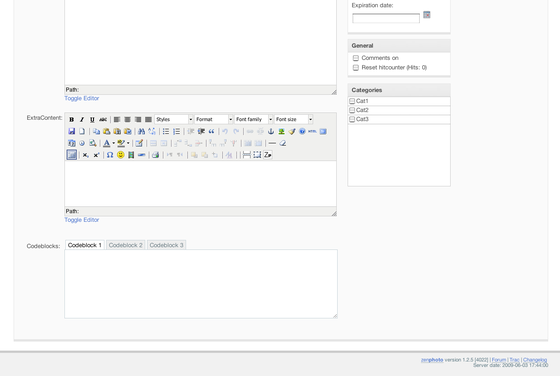Open the emoticons smiley picker
This screenshot has width=560, height=376.
[x=121, y=155]
